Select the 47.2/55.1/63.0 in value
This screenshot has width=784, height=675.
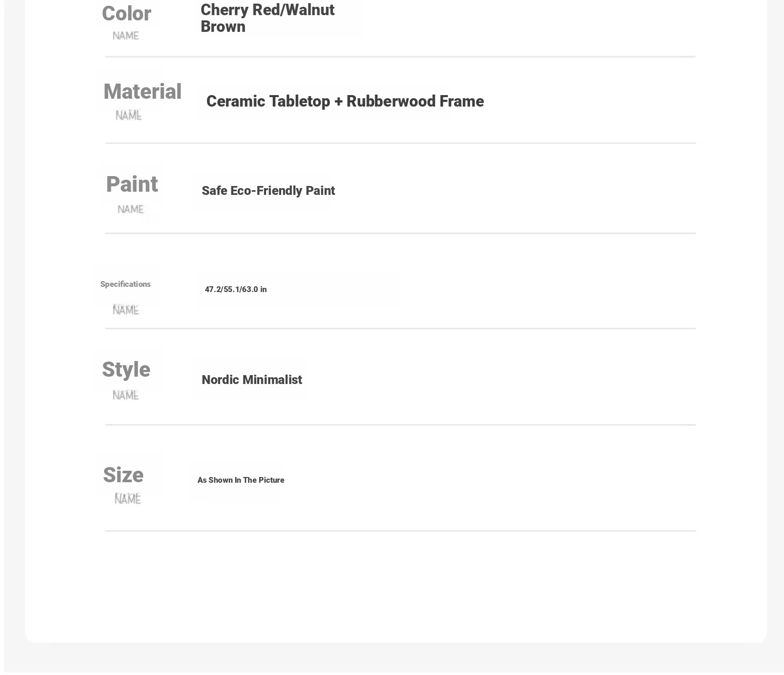(236, 289)
